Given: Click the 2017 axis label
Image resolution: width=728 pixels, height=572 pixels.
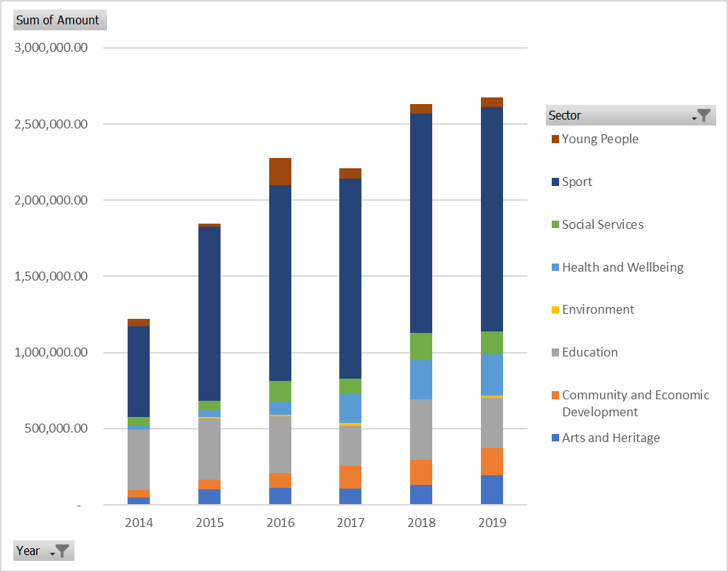Looking at the screenshot, I should (350, 523).
